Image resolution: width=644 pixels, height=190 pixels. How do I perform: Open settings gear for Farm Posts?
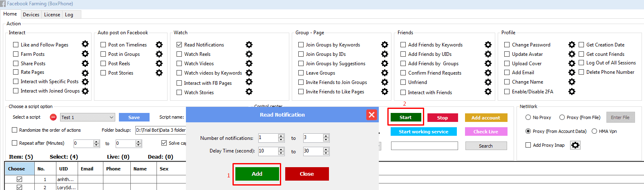coord(85,53)
